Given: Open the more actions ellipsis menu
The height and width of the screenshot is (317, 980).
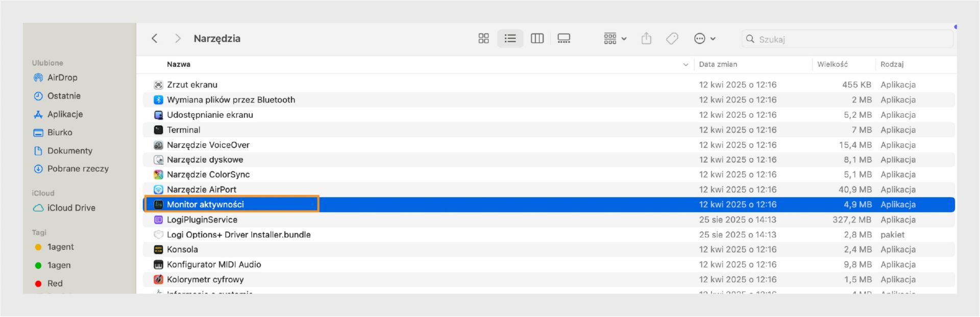Looking at the screenshot, I should pyautogui.click(x=704, y=39).
